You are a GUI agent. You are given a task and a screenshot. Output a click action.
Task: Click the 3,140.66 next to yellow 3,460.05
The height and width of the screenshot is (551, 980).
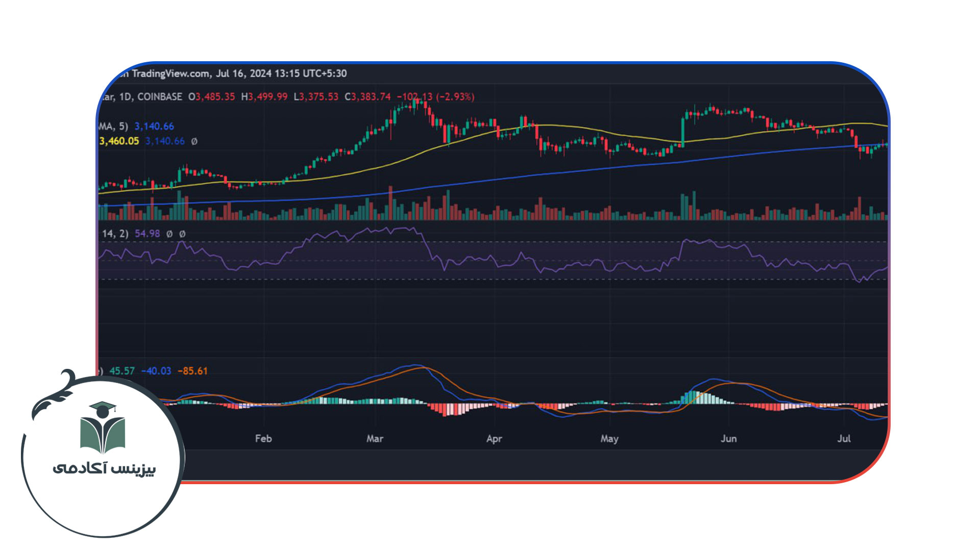[x=165, y=141]
